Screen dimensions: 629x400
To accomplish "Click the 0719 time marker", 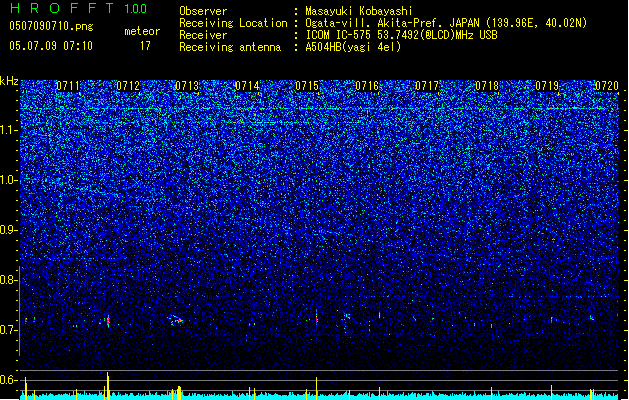I will click(x=547, y=86).
